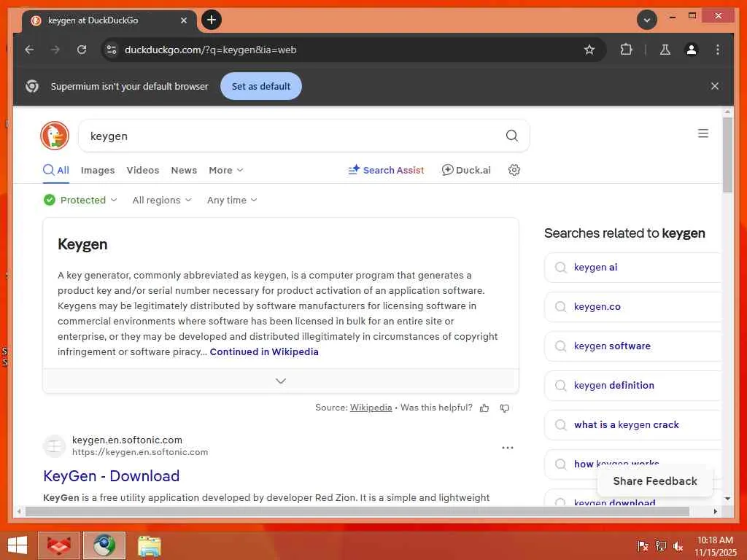The image size is (747, 560).
Task: Open site information icon in address bar
Action: click(x=112, y=50)
